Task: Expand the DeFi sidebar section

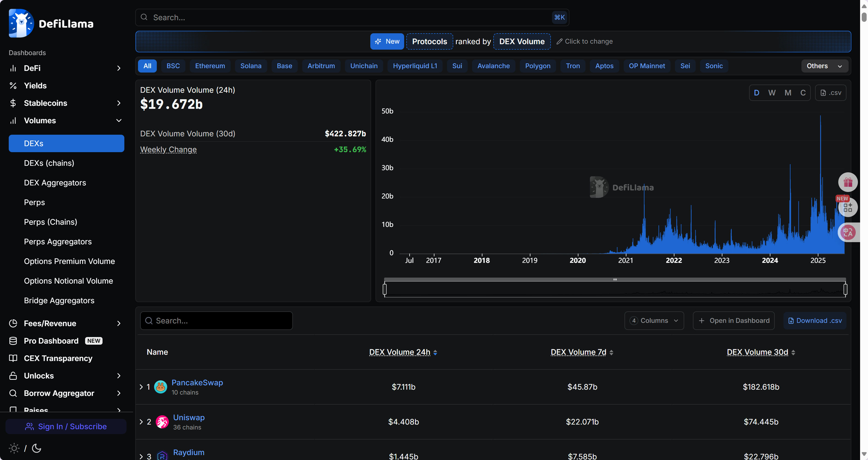Action: click(x=119, y=68)
